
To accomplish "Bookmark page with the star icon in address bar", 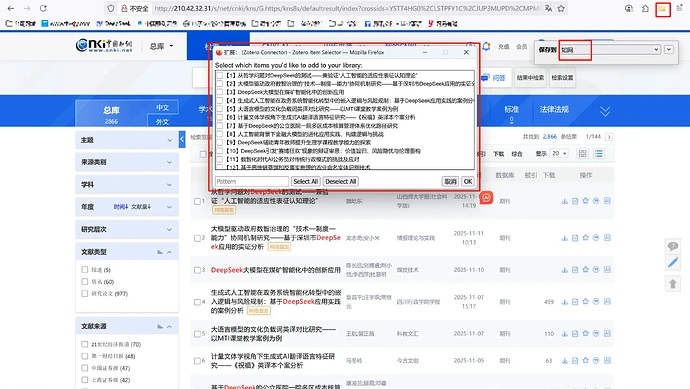I will pyautogui.click(x=561, y=8).
